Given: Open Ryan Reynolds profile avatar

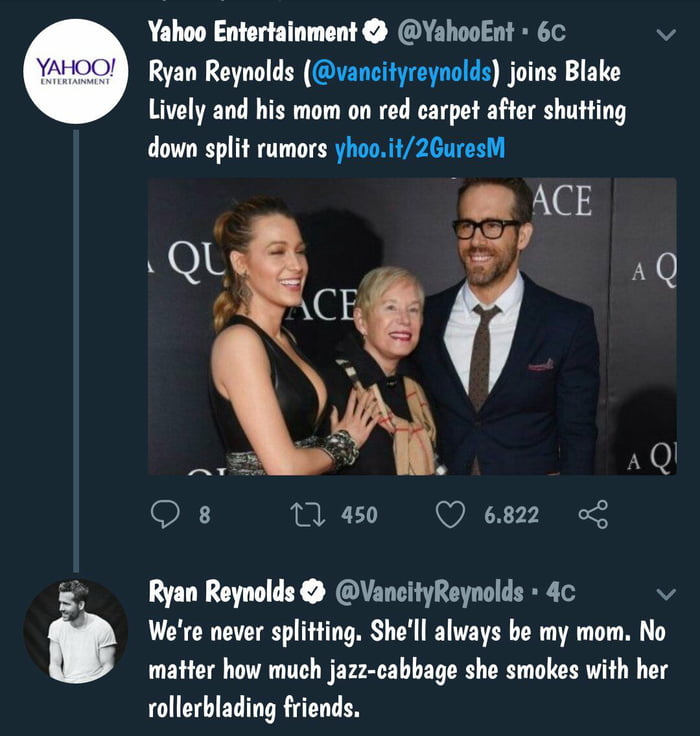Looking at the screenshot, I should click(76, 630).
